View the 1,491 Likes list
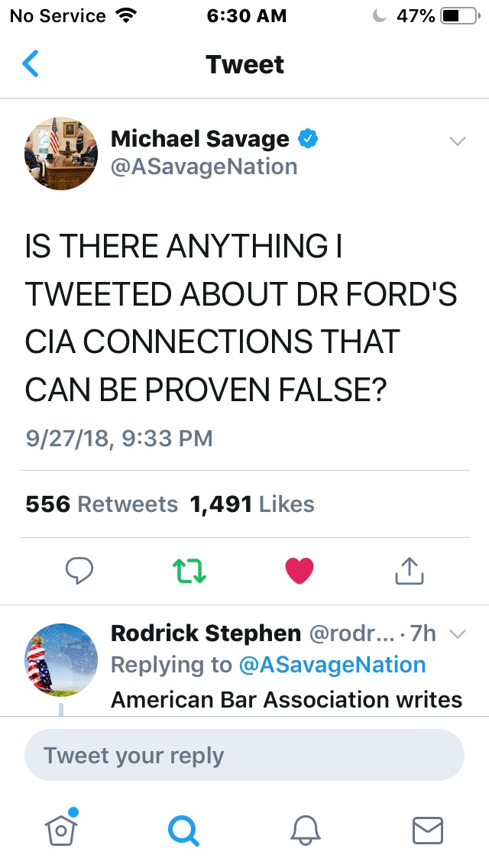The height and width of the screenshot is (868, 489). 252,504
